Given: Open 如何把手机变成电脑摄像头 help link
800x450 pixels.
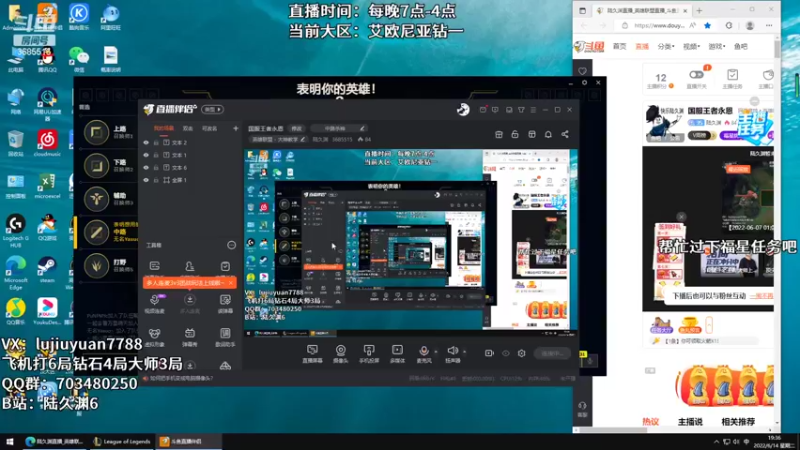Looking at the screenshot, I should 182,379.
